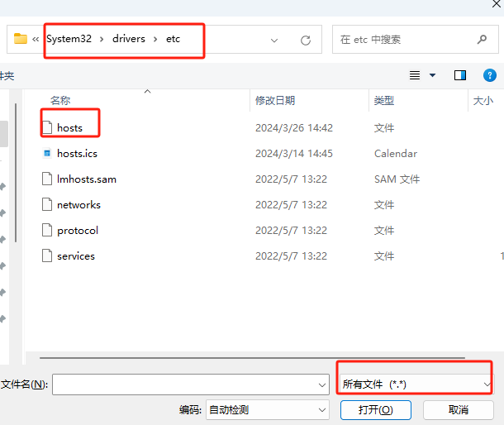Viewport: 504px width, 425px height.
Task: Select the lmhosts.sam file name
Action: (x=87, y=179)
